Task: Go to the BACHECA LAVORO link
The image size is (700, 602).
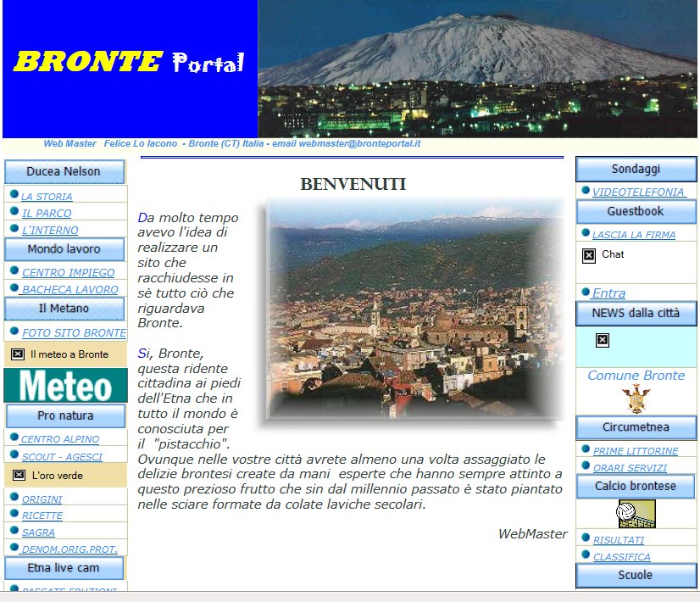Action: [69, 290]
